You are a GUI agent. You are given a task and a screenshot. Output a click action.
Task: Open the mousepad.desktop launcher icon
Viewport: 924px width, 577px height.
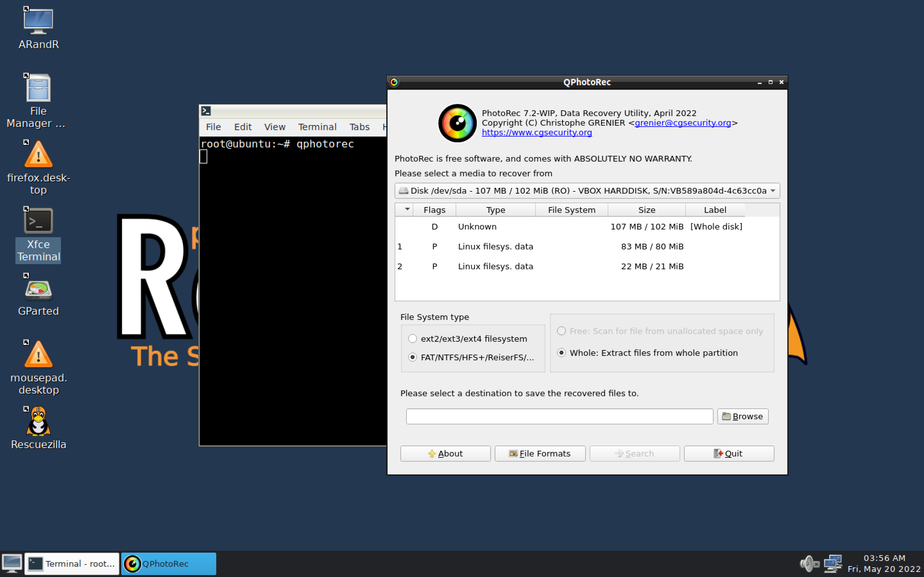tap(38, 355)
